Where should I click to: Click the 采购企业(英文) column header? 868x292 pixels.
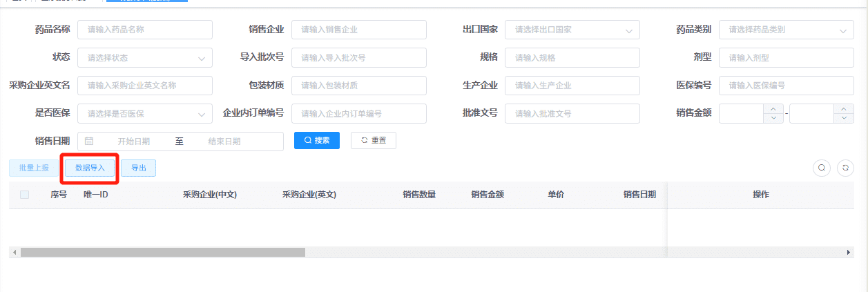[x=309, y=195]
